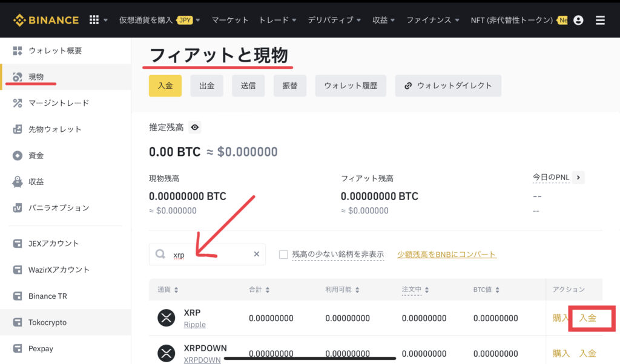Open 先物ウォレット in the sidebar
The image size is (620, 364).
(x=65, y=129)
